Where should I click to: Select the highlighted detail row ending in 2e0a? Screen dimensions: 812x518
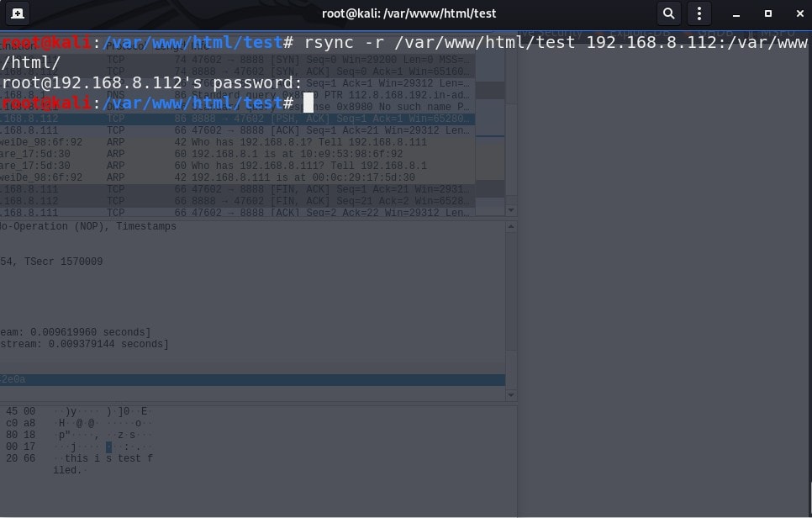[252, 380]
